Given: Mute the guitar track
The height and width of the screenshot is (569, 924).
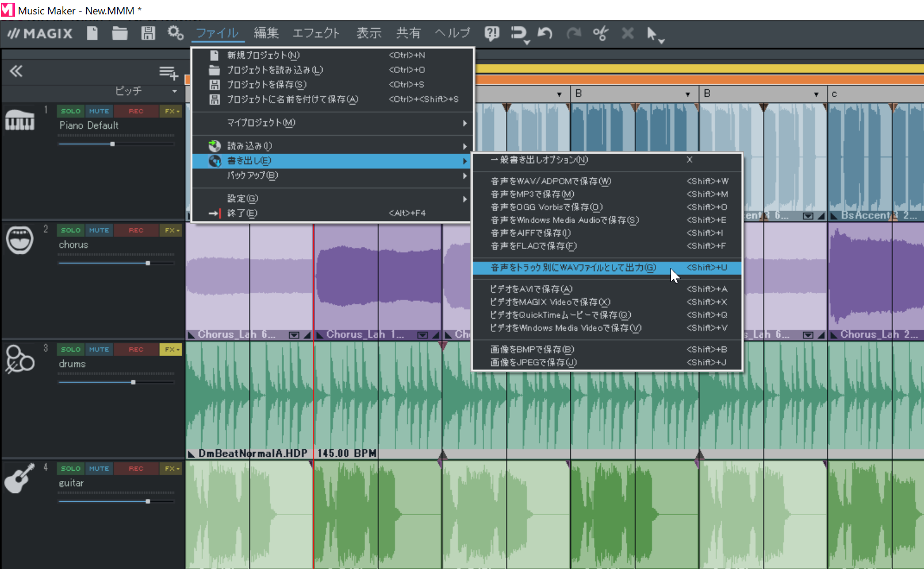Looking at the screenshot, I should pos(99,468).
